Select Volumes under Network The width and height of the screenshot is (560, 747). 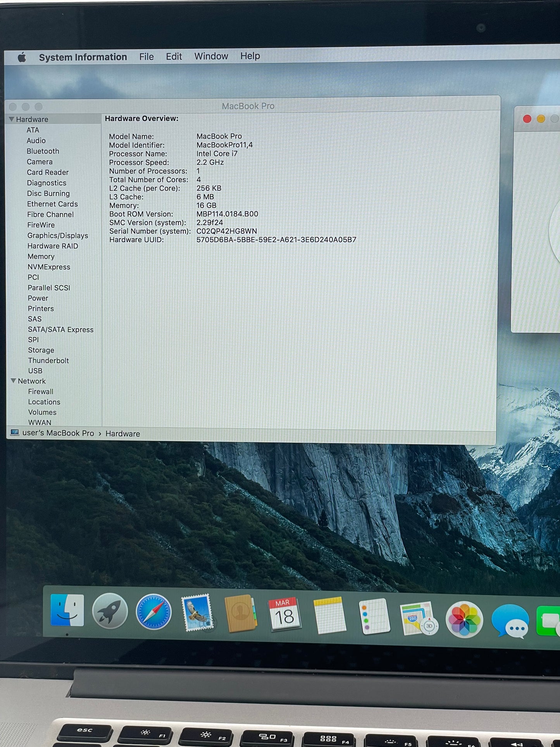pos(42,412)
